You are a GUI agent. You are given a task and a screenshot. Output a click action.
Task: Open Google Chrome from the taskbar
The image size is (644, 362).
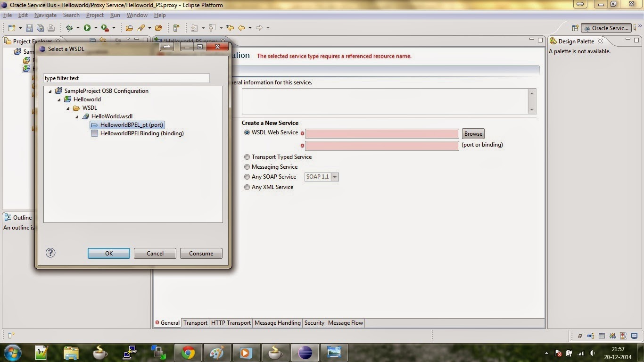(x=188, y=353)
